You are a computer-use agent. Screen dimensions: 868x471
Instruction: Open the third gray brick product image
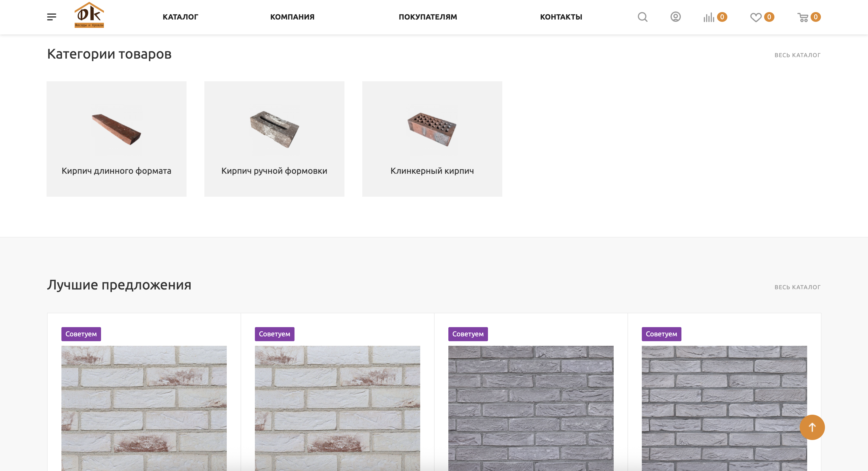531,408
